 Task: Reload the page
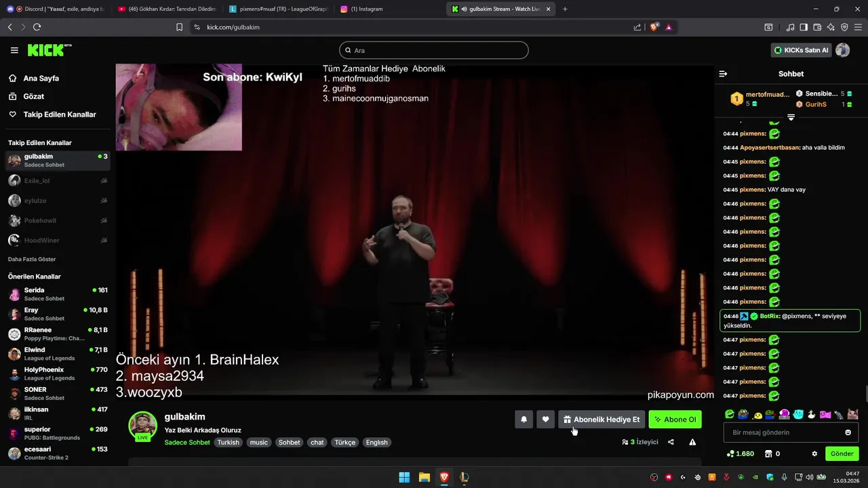tap(37, 27)
